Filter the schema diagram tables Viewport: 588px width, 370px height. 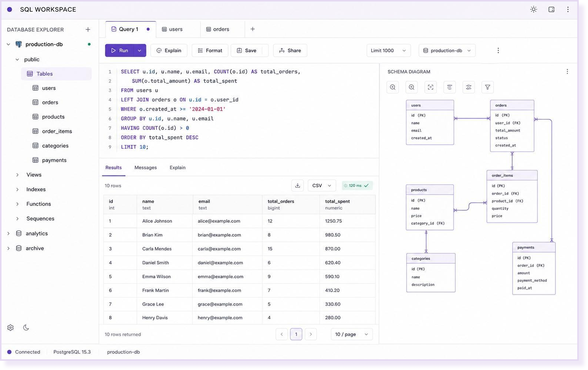tap(487, 87)
